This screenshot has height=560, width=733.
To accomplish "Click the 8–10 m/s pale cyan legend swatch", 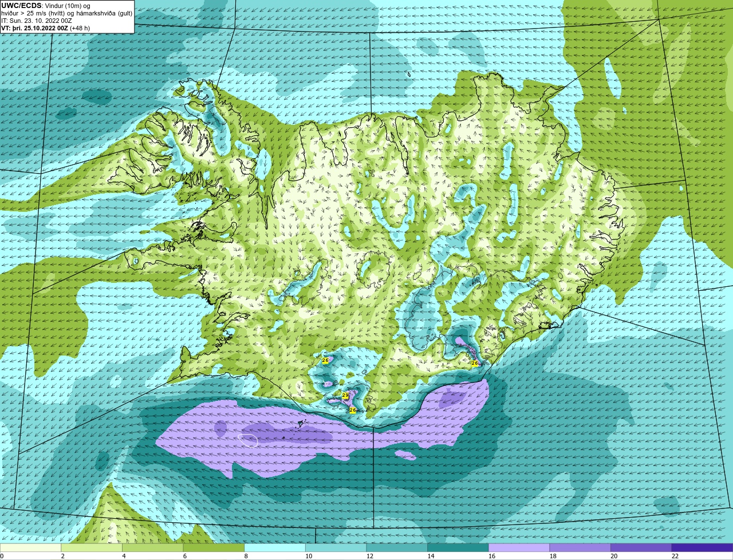I will click(275, 547).
